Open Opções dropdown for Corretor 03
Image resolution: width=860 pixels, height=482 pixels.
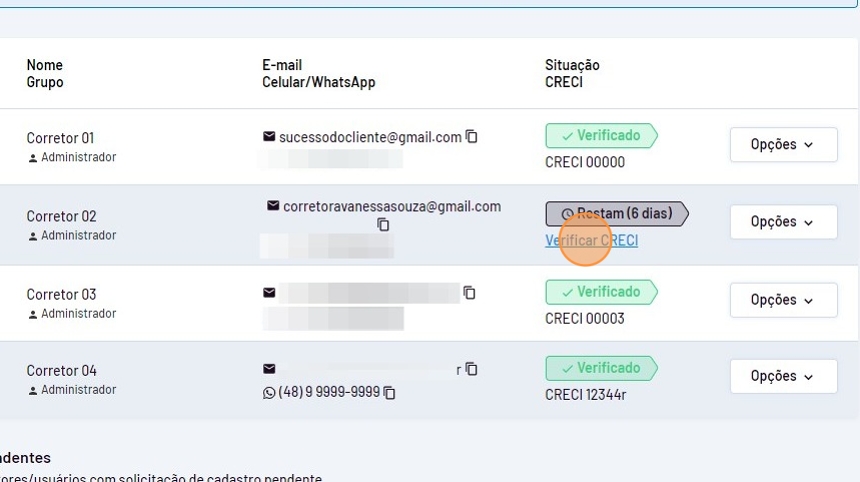point(783,300)
